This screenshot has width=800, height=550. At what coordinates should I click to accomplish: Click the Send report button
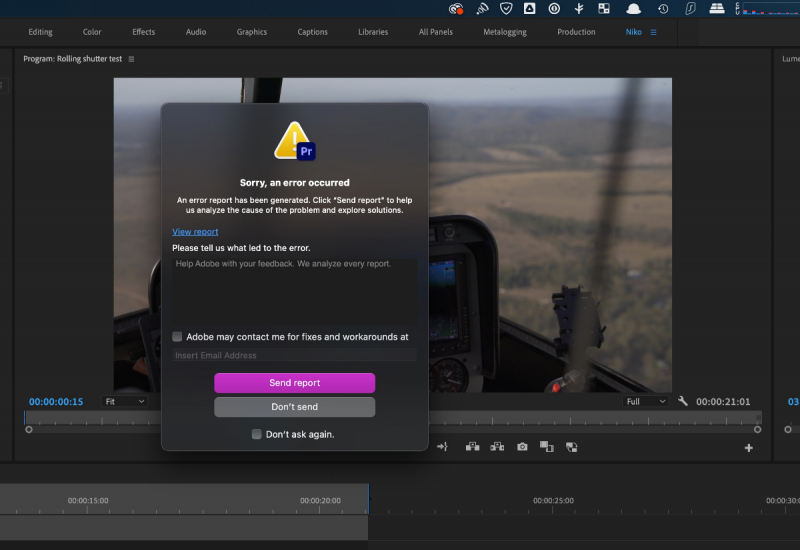tap(294, 383)
